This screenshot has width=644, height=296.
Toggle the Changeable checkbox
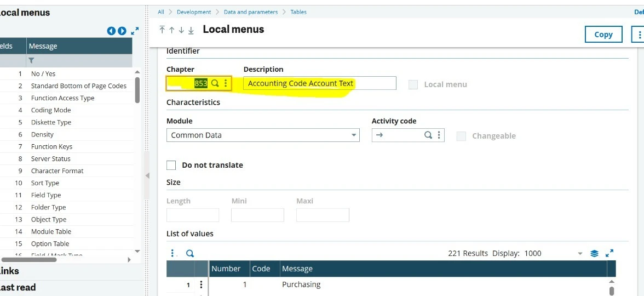(x=461, y=136)
